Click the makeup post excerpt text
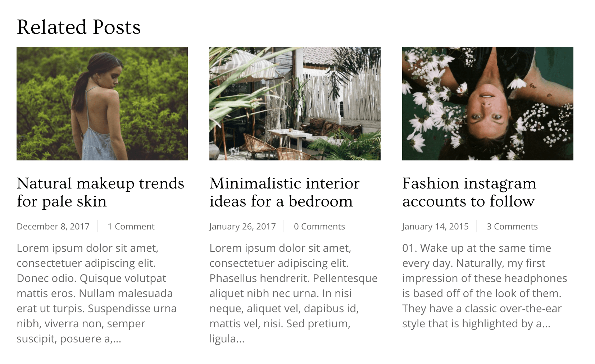595x364 pixels. 97,293
